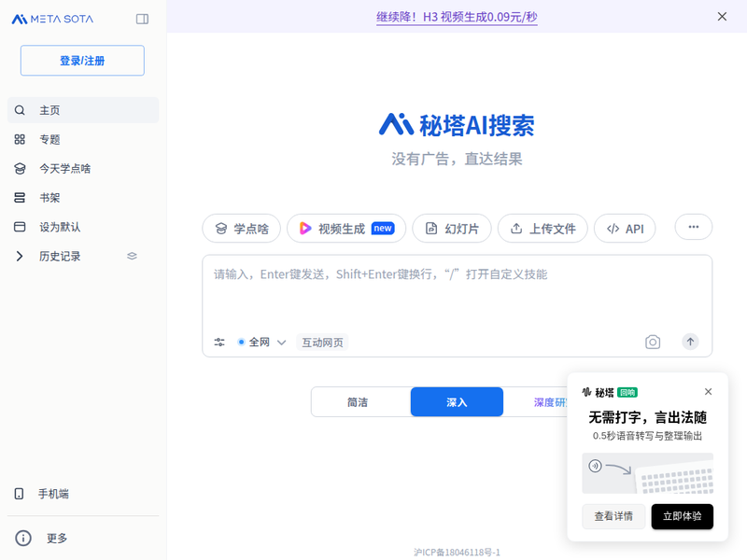Click the 视频生成 new chip button

pyautogui.click(x=346, y=229)
